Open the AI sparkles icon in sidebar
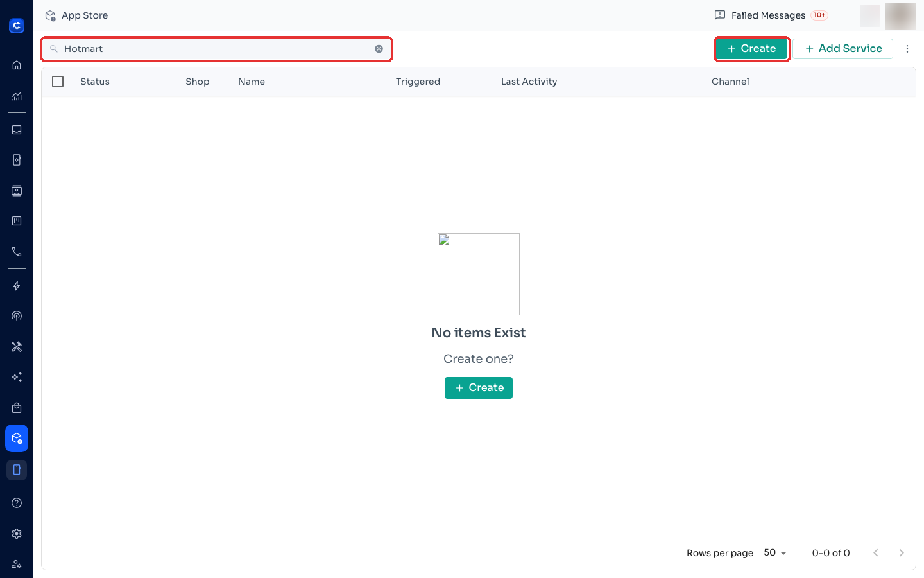 click(17, 377)
